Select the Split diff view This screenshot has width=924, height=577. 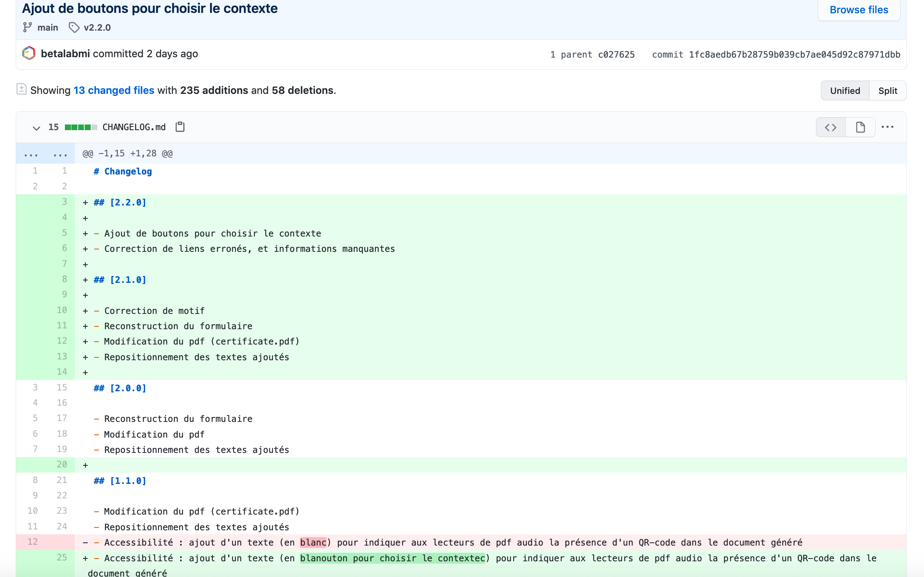coord(888,91)
